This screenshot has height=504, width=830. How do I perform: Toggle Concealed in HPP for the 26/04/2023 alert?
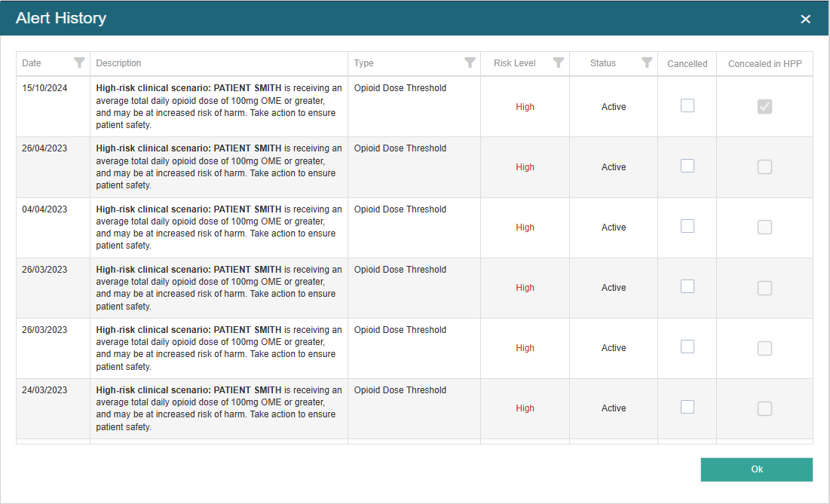(764, 166)
